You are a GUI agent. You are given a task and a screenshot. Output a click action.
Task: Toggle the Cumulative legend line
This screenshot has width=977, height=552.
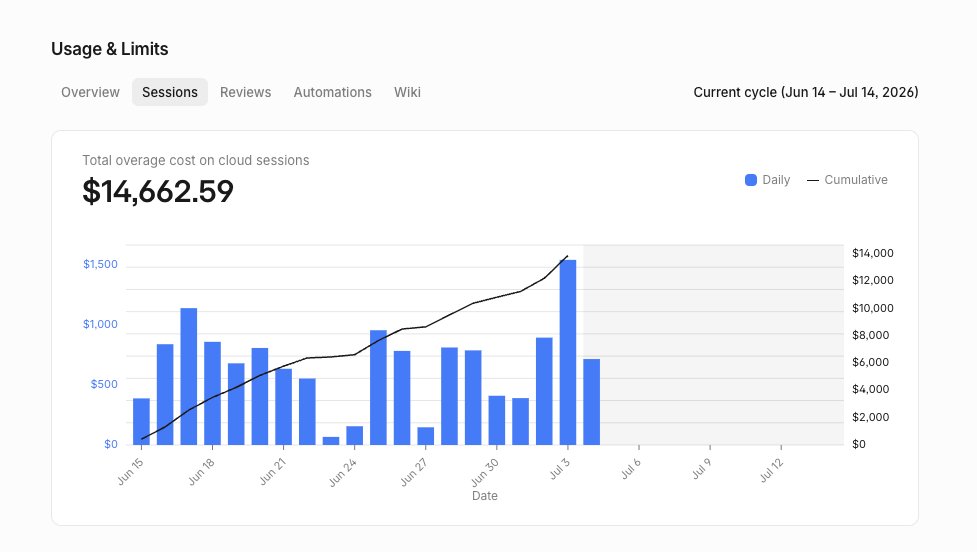813,180
